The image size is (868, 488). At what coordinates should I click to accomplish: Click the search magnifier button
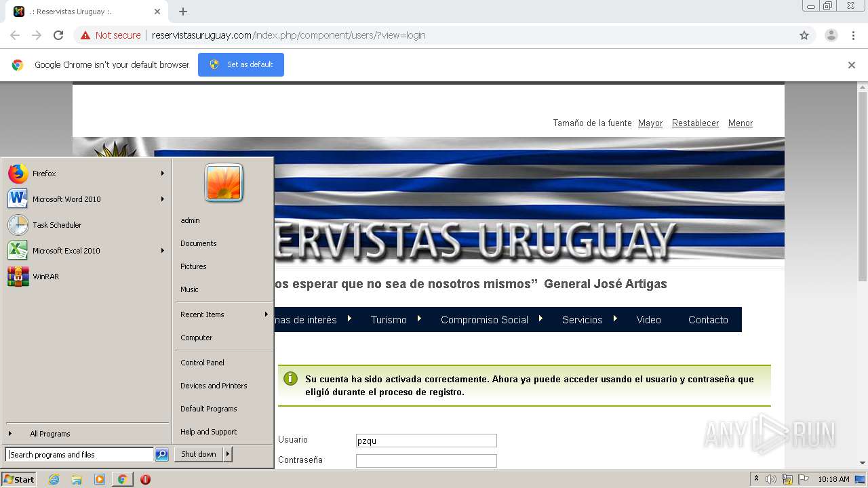tap(161, 455)
